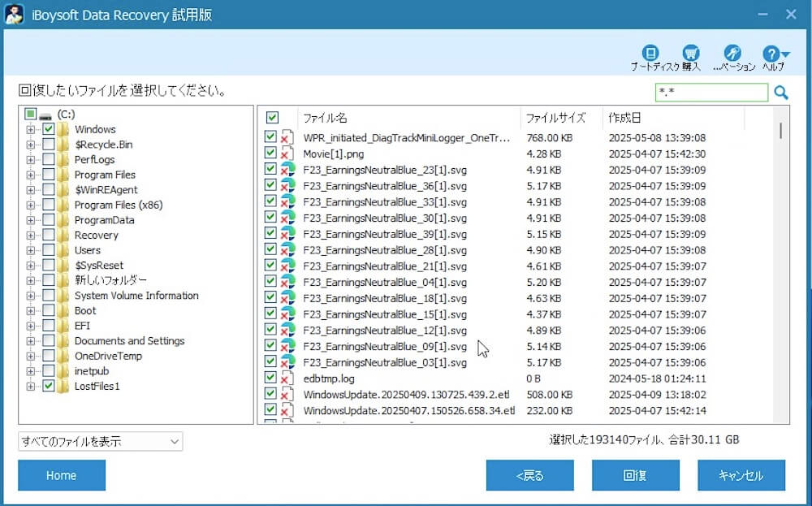Select the $WinREAgent folder label

[x=106, y=189]
